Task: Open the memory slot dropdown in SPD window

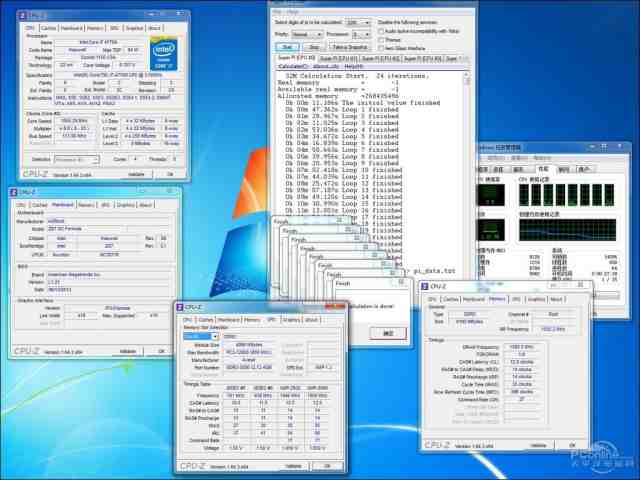Action: pyautogui.click(x=201, y=336)
